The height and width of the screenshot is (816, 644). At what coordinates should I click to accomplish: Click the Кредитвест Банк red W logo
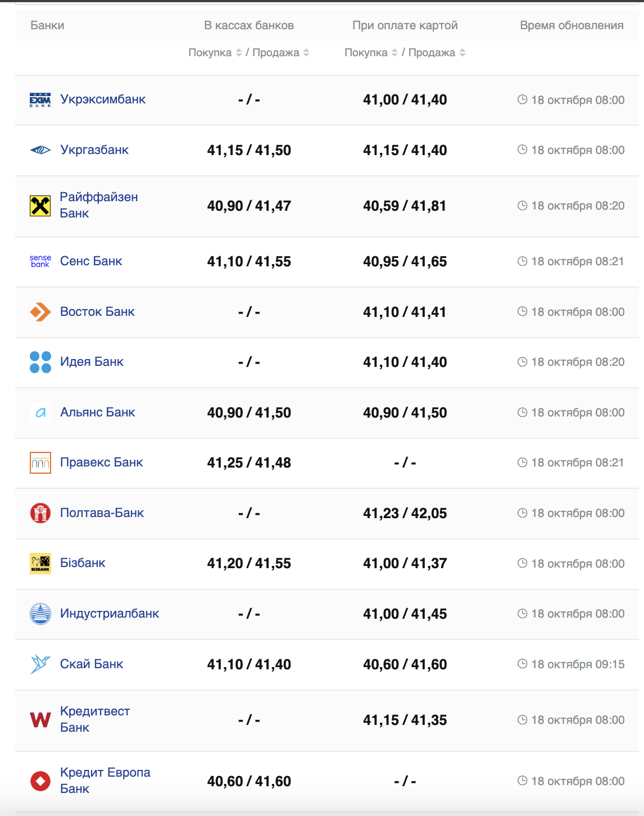[x=40, y=720]
